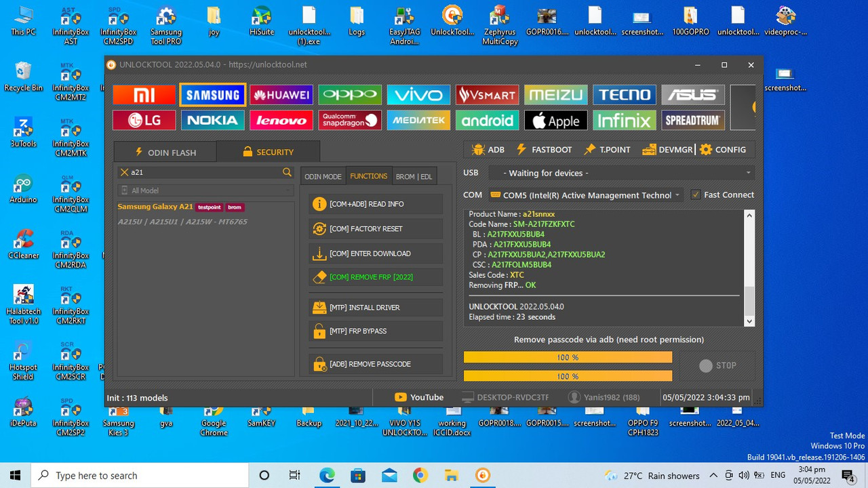Open DEVMGR device manager
868x488 pixels.
coord(667,150)
